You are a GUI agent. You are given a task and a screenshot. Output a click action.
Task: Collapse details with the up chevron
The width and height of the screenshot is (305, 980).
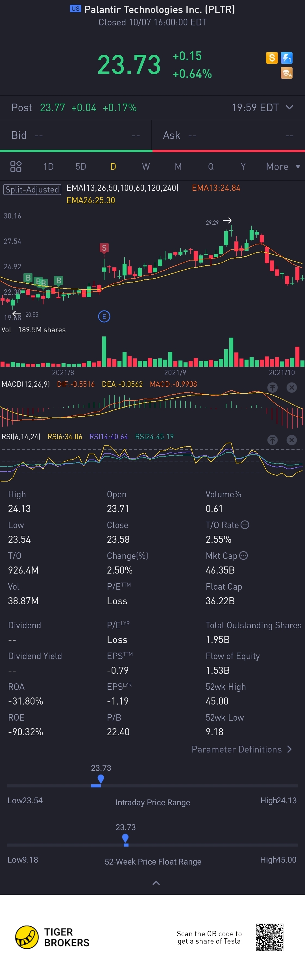(156, 883)
